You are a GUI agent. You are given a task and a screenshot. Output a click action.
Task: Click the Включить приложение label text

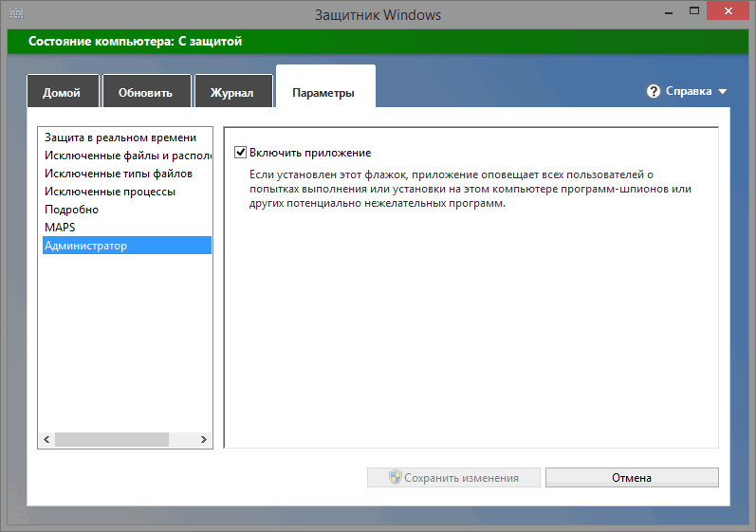(x=310, y=153)
